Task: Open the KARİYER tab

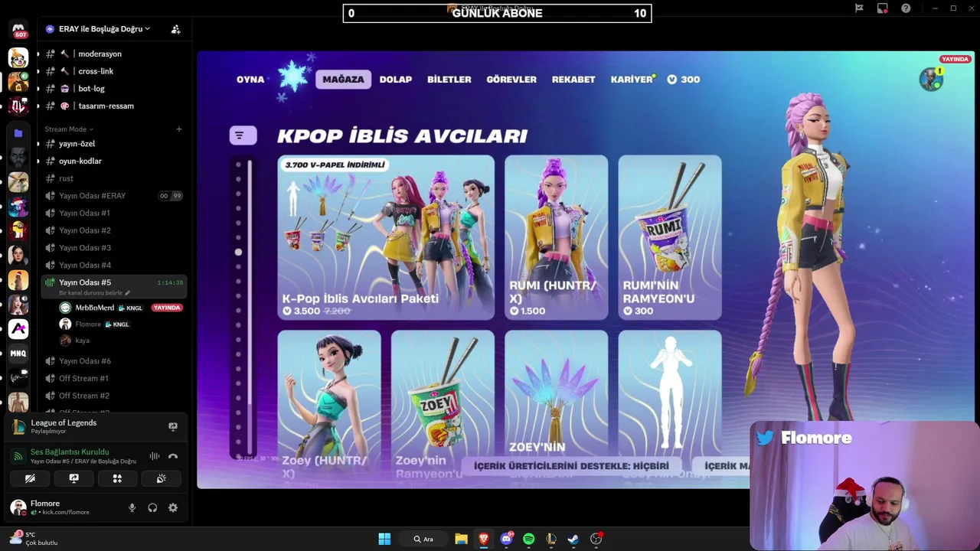Action: (x=632, y=80)
